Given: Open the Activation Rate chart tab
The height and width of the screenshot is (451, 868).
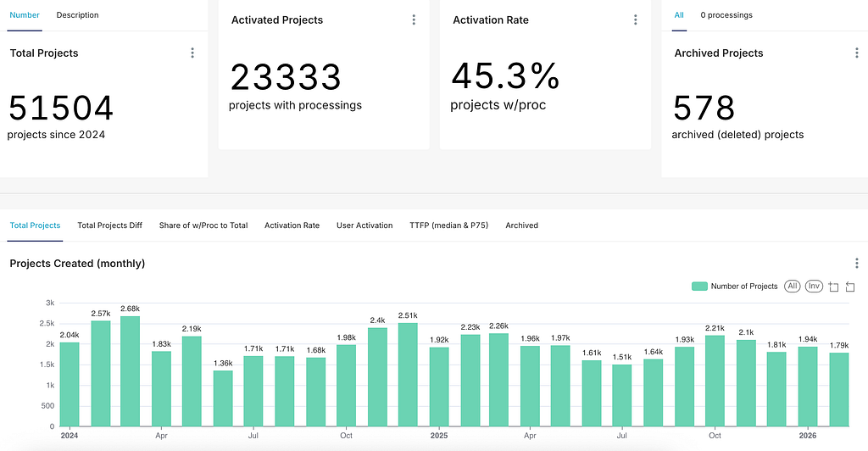Looking at the screenshot, I should 292,225.
